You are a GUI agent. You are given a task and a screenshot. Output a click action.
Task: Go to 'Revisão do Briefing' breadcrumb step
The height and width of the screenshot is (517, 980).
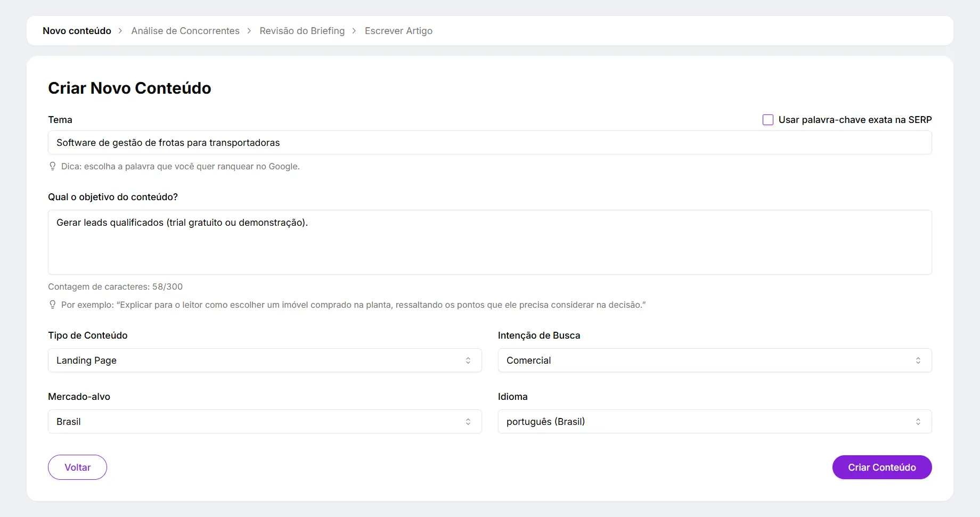point(302,31)
